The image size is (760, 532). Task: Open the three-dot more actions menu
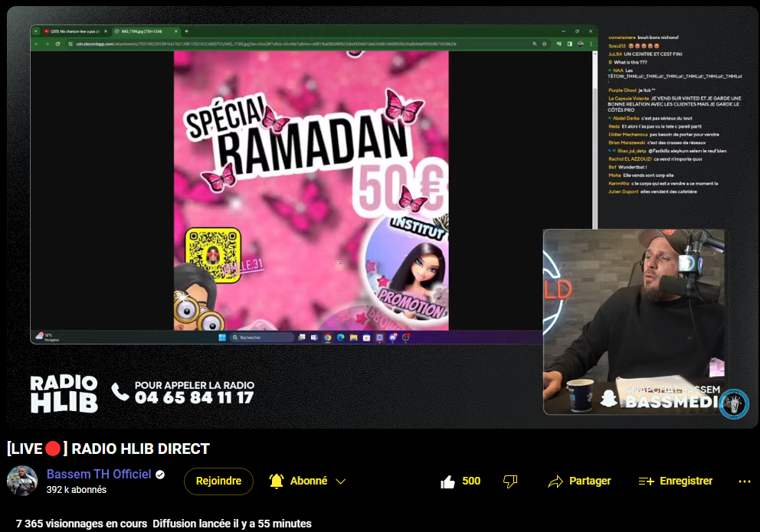click(745, 481)
